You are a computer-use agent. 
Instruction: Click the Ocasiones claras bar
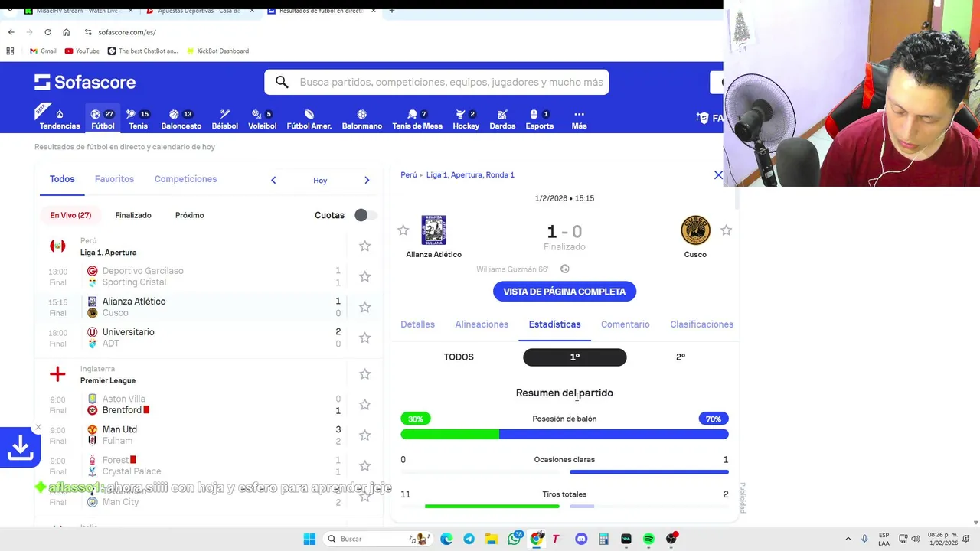tap(564, 471)
